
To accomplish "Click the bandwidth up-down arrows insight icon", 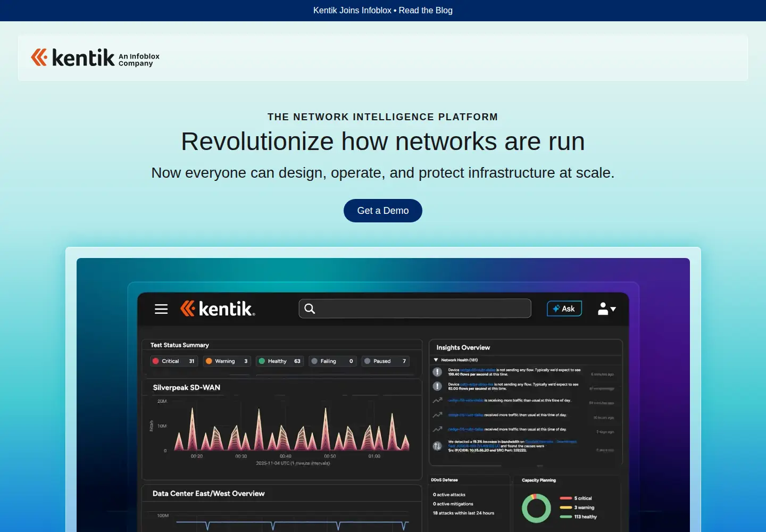I will coord(437,446).
